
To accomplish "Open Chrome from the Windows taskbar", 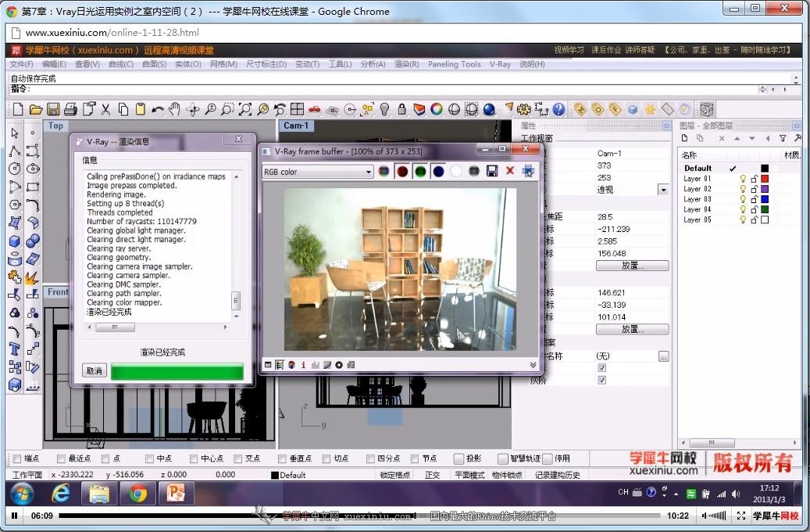I will (138, 494).
